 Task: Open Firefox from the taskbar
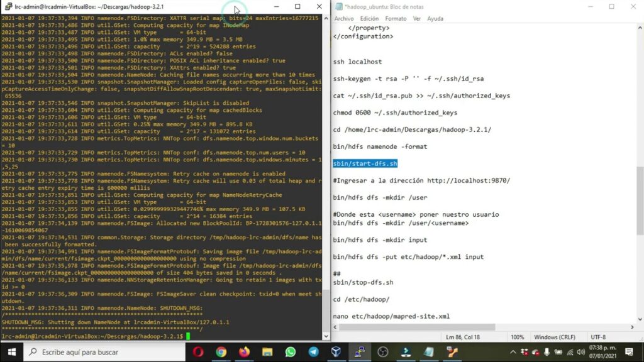(245, 352)
